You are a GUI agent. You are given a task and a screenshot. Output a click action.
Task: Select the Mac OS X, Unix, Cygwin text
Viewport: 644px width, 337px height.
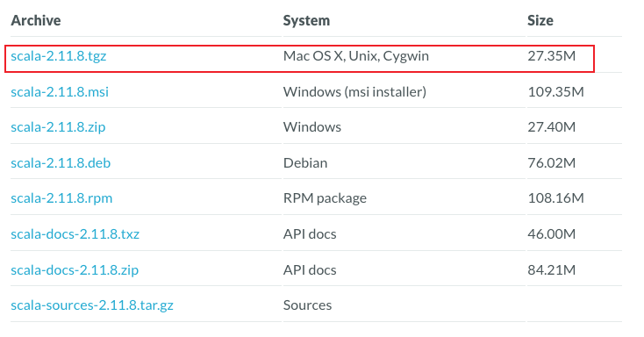[x=355, y=56]
